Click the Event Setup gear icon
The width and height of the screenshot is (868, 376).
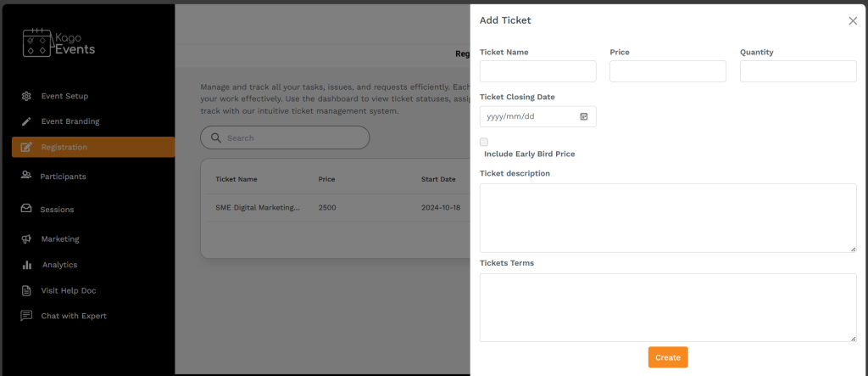click(26, 96)
